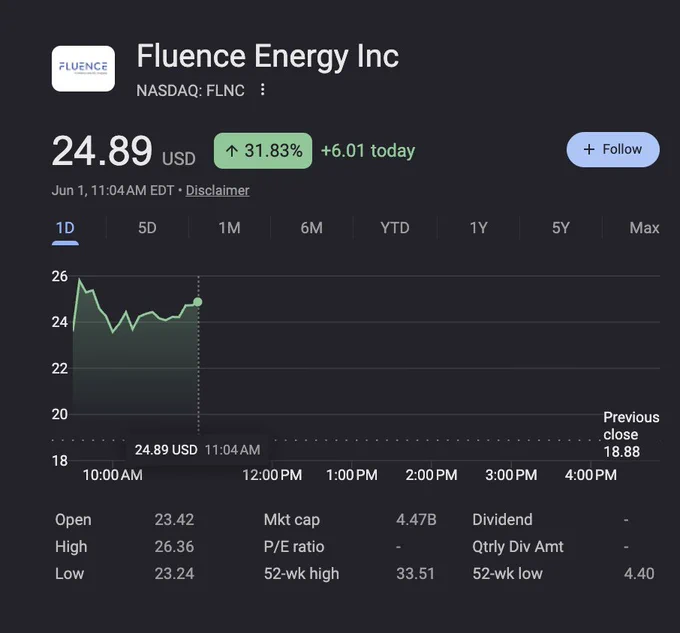This screenshot has height=633, width=680.
Task: Click the Open label
Action: pyautogui.click(x=73, y=519)
